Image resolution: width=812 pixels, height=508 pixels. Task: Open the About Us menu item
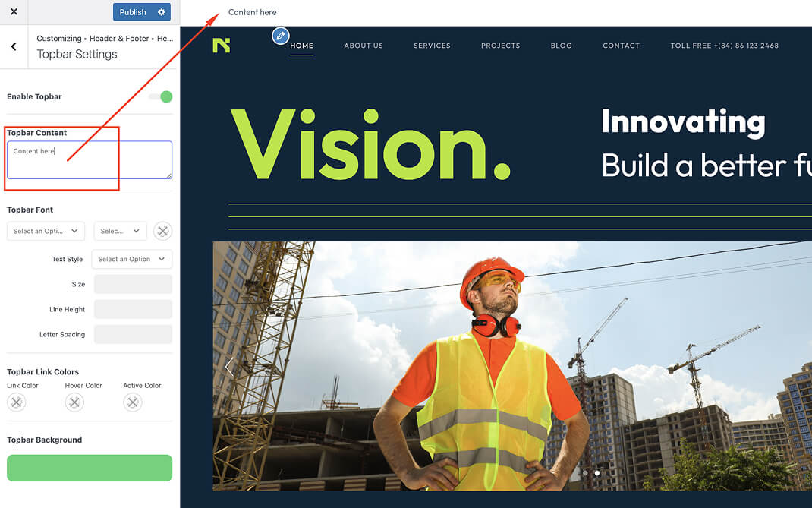tap(364, 46)
